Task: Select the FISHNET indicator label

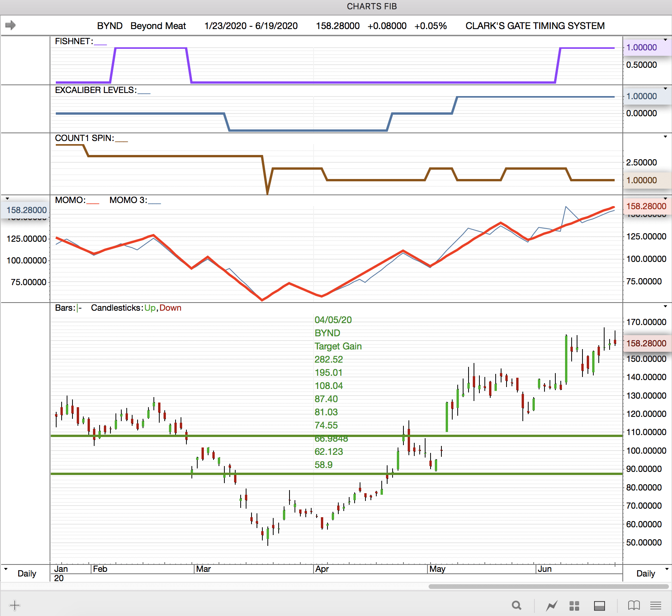Action: coord(74,41)
